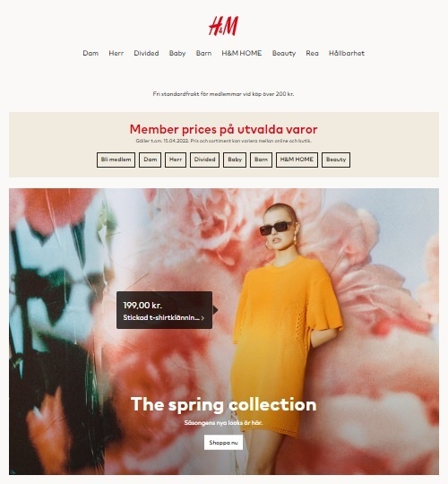Click the Beauty member prices button

(x=336, y=160)
